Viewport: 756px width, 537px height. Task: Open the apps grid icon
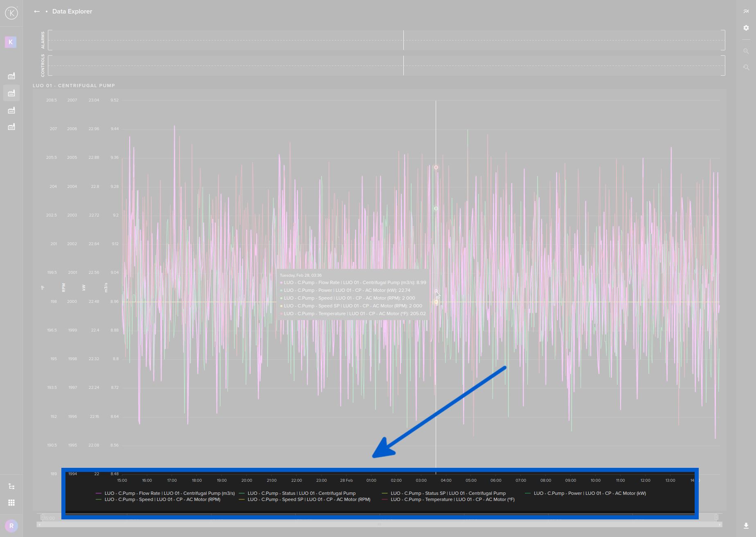tap(11, 503)
